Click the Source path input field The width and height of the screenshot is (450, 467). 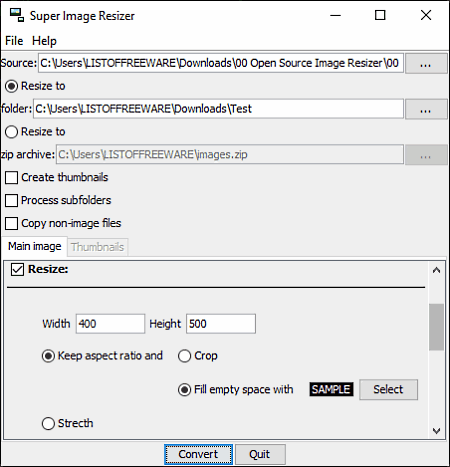tap(221, 63)
